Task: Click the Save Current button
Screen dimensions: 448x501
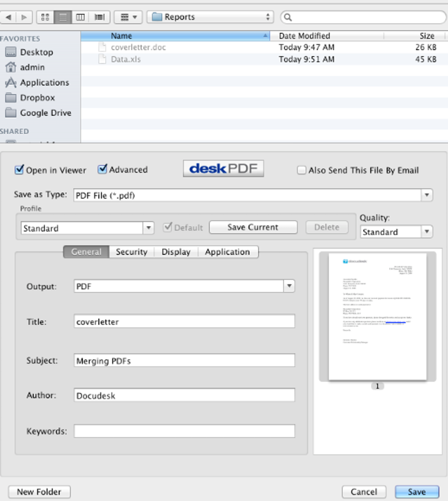Action: 253,227
